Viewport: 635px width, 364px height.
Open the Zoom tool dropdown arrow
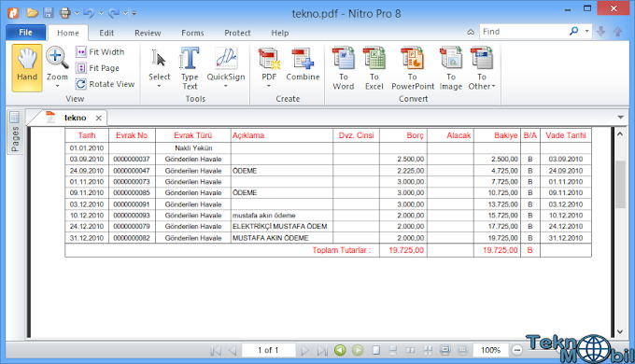click(57, 86)
